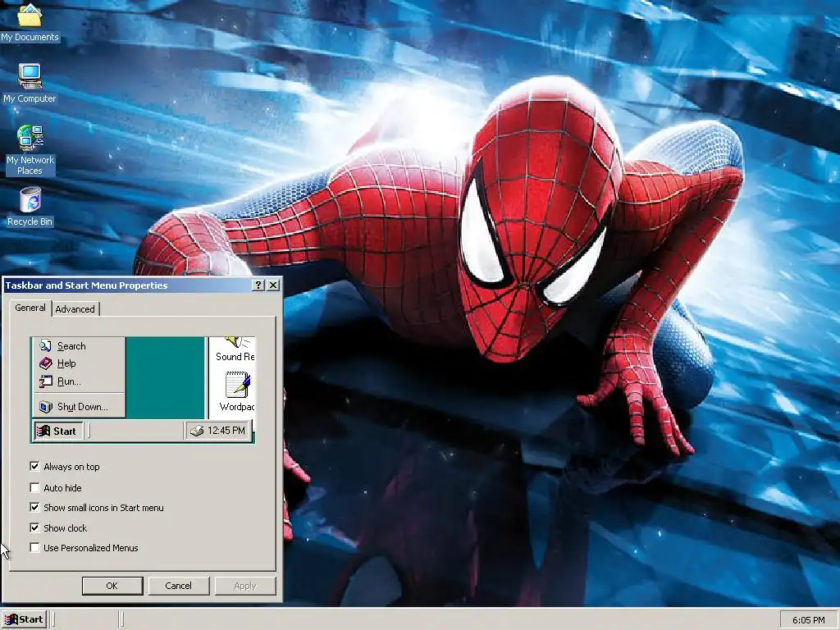
Task: Click the Search icon in preview menu
Action: 46,346
